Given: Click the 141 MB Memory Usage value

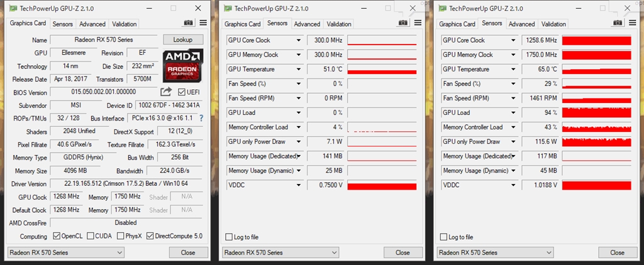Looking at the screenshot, I should click(x=326, y=156).
